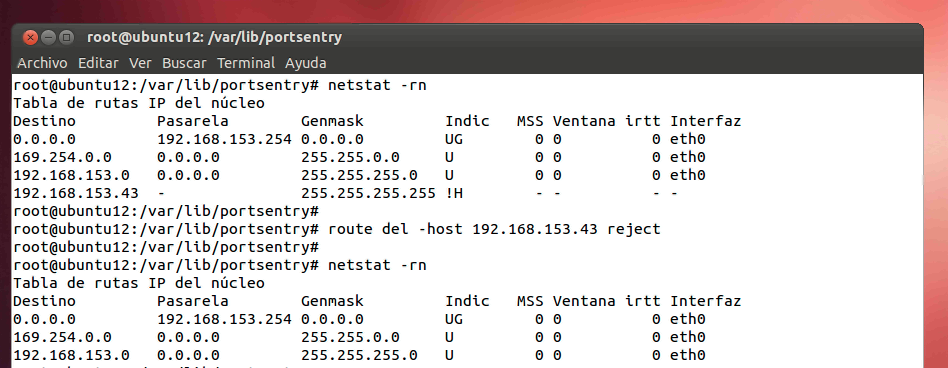
Task: Open the Archivo menu
Action: pyautogui.click(x=42, y=63)
